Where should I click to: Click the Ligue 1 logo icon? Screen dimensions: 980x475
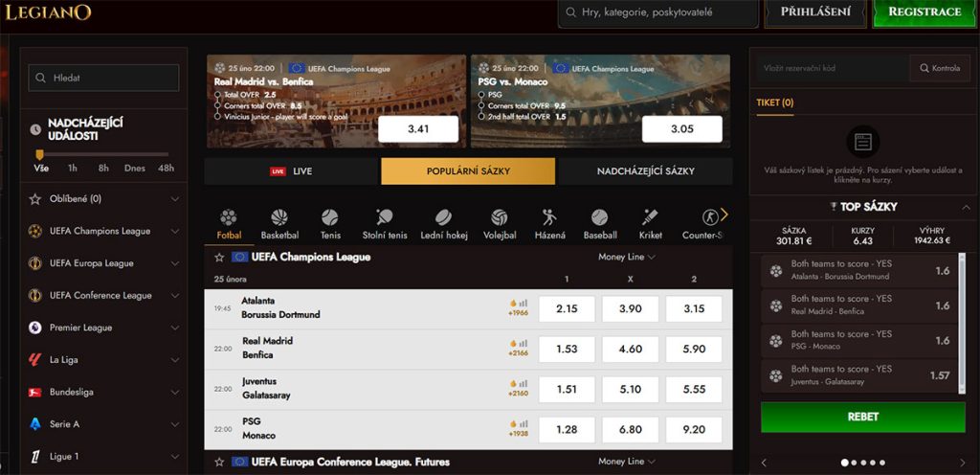[35, 457]
